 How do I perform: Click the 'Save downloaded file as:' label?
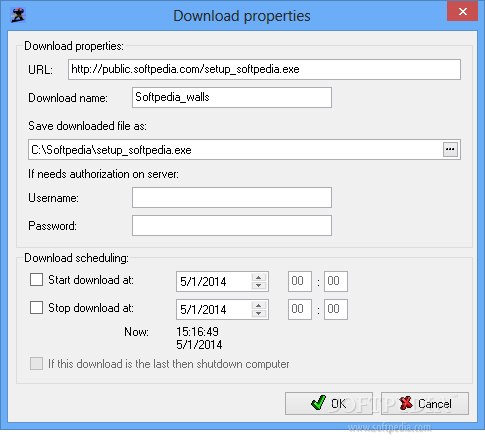click(x=87, y=126)
